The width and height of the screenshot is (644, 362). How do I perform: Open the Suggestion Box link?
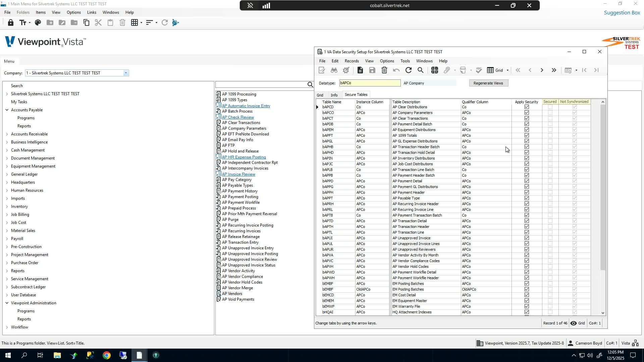622,13
